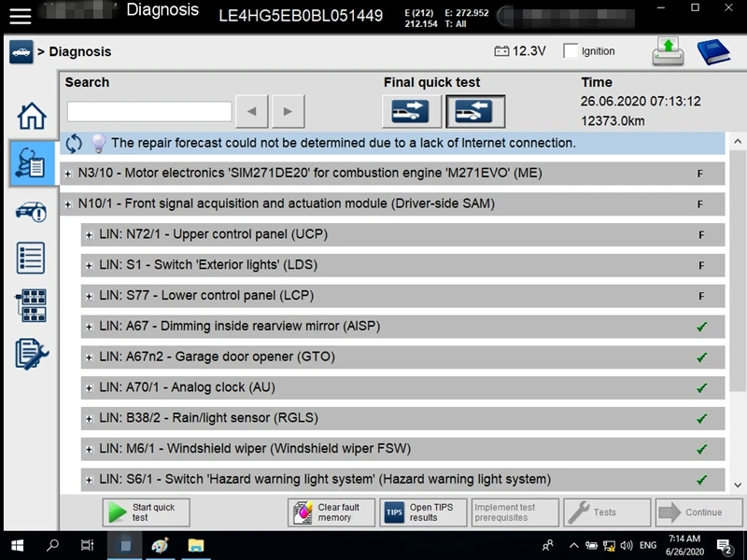Expand LIN: M6/1 Windshield wiper
Viewport: 747px width, 560px height.
click(x=89, y=449)
